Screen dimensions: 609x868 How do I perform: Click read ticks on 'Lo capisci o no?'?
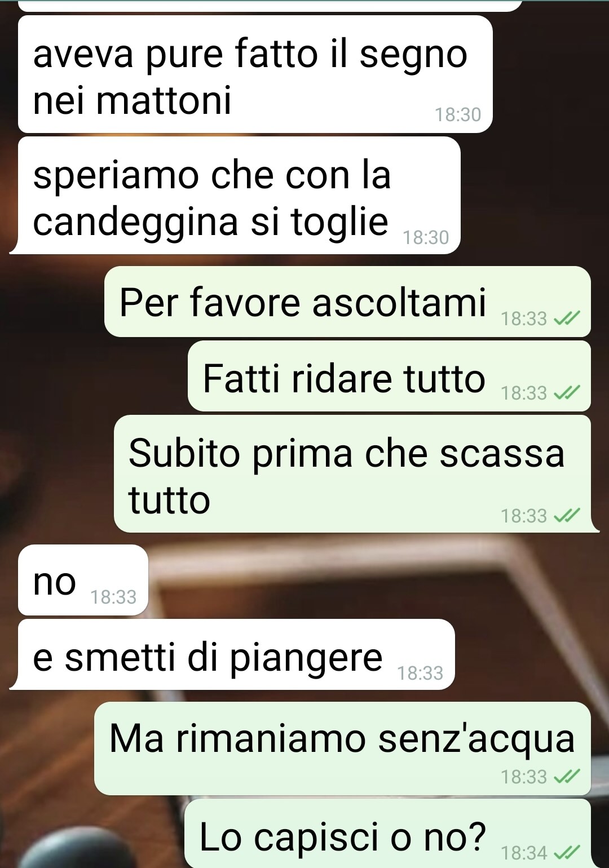coord(567,853)
